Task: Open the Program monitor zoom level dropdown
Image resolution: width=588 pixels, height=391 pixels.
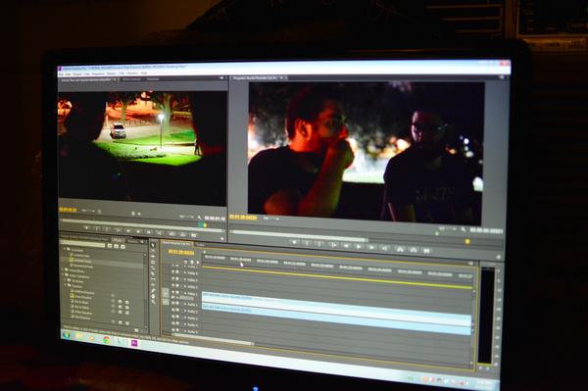Action: (x=271, y=219)
